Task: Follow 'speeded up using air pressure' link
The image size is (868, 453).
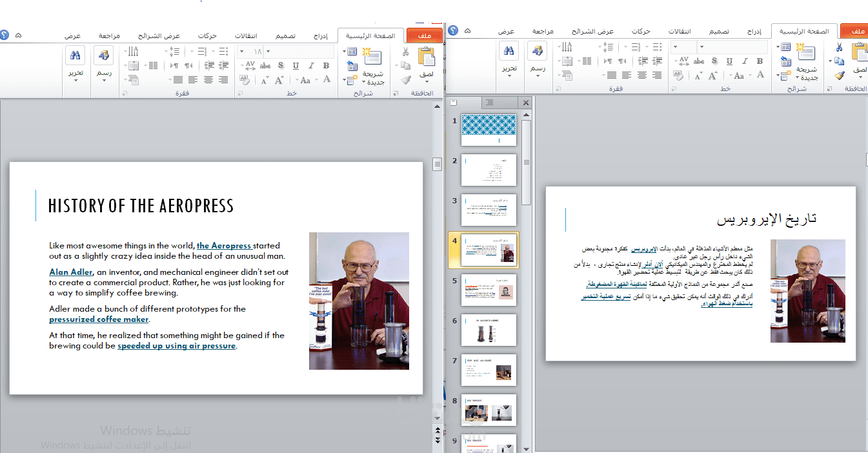Action: tap(176, 346)
